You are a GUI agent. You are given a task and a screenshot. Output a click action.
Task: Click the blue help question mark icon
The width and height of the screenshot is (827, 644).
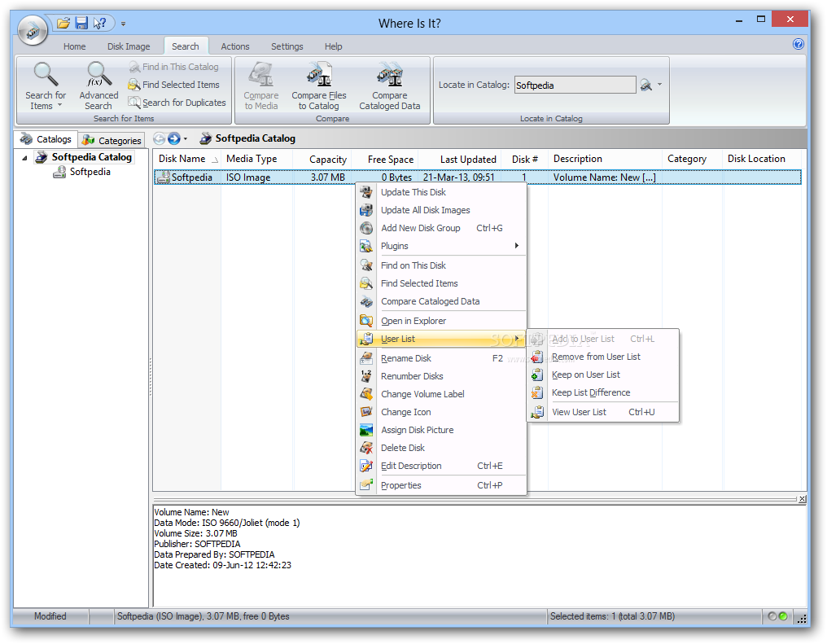[x=798, y=44]
